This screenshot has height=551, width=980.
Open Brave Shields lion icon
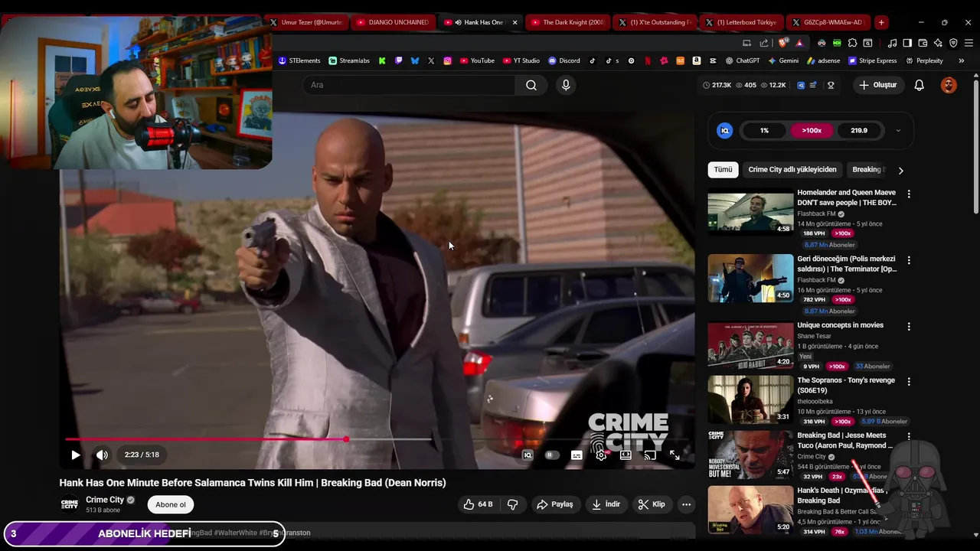[783, 43]
